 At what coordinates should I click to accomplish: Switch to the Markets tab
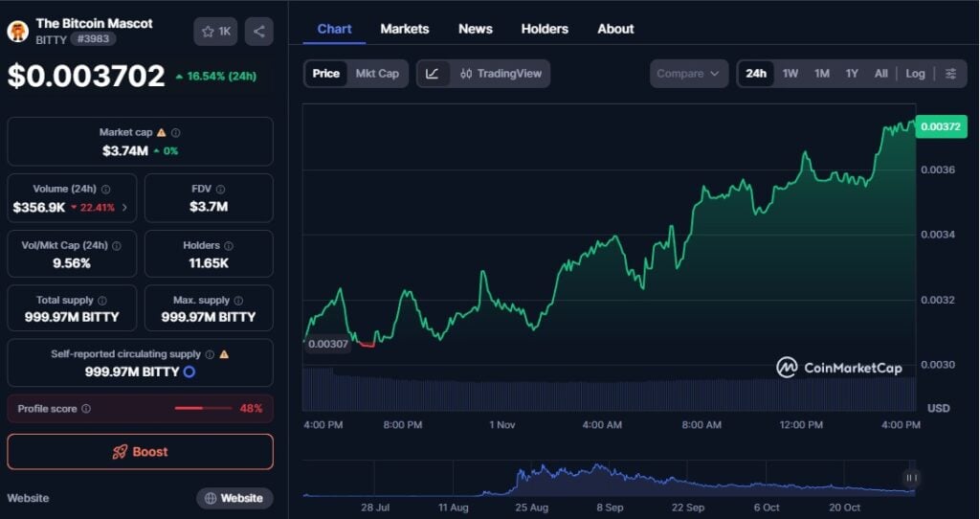pyautogui.click(x=405, y=29)
